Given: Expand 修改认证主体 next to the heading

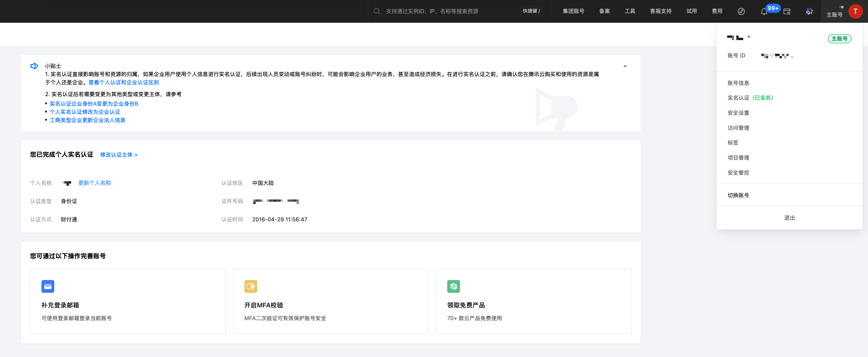Looking at the screenshot, I should pyautogui.click(x=119, y=155).
